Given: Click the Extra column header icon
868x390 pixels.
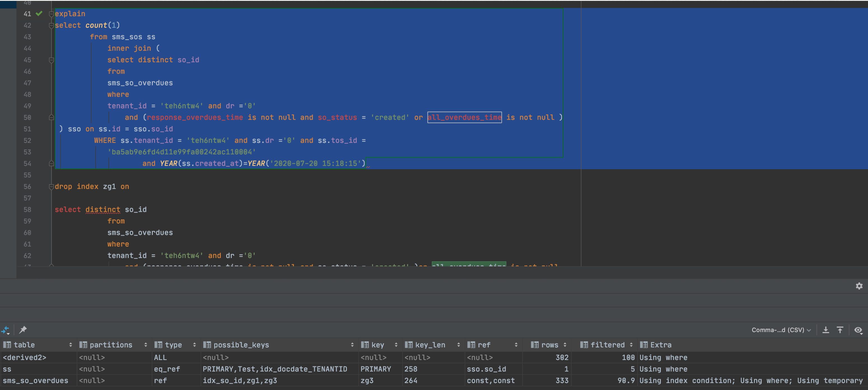Looking at the screenshot, I should 644,345.
